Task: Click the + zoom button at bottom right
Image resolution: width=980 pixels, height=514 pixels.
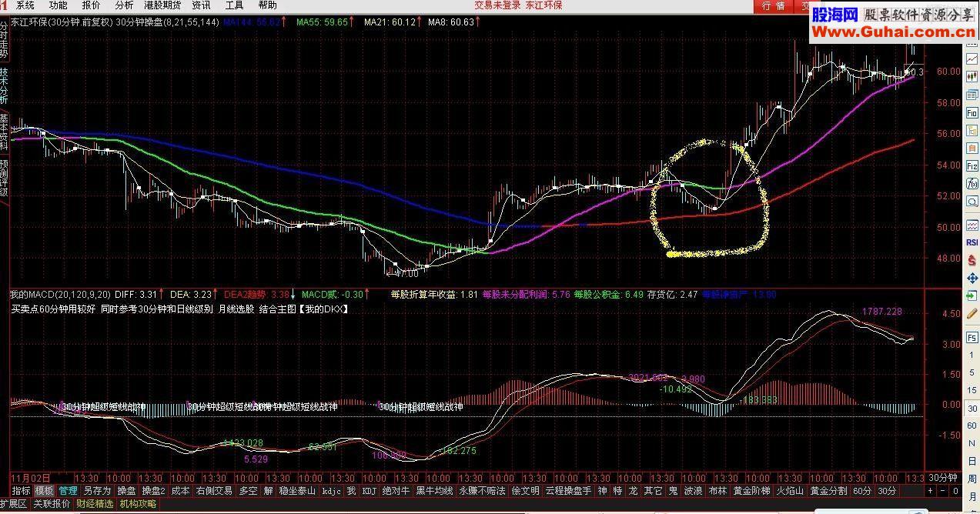Action: [929, 491]
